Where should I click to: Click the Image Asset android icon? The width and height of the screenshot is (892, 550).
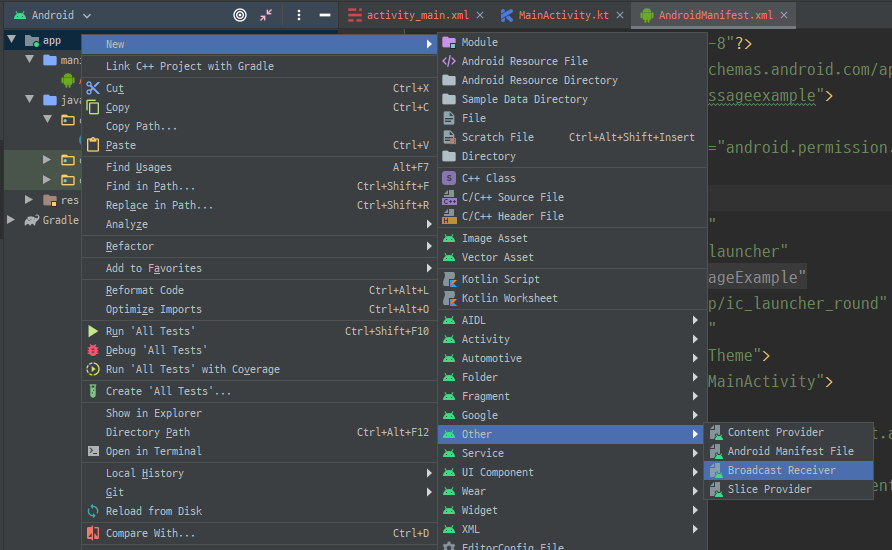tap(449, 238)
